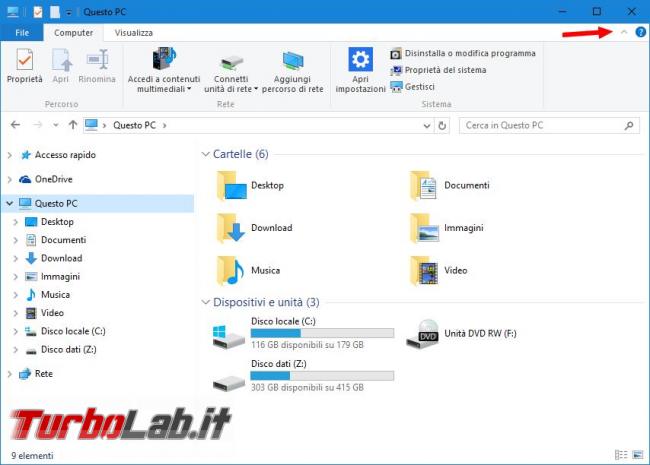The width and height of the screenshot is (650, 465).
Task: Select Desktop in the navigation tree
Action: click(57, 222)
